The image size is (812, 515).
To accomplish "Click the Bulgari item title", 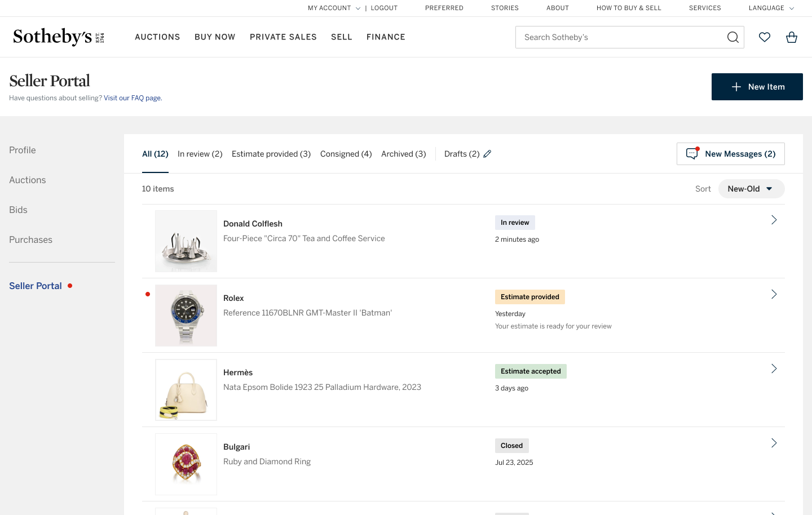I will 237,447.
